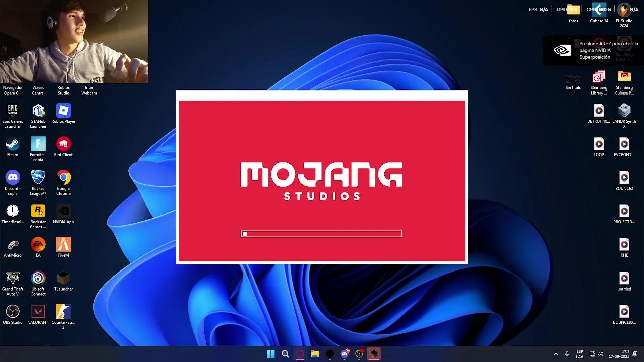Screen dimensions: 644x362
Task: Switch to Opera GX on taskbar
Action: 300,354
